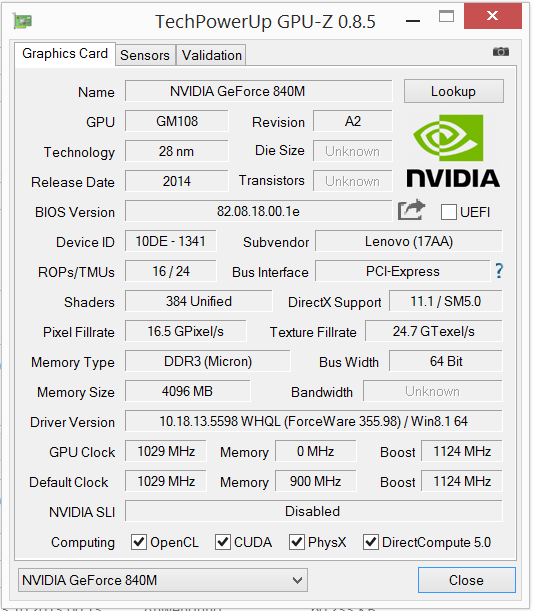The width and height of the screenshot is (534, 611).
Task: Switch to the Validation tab
Action: 212,55
